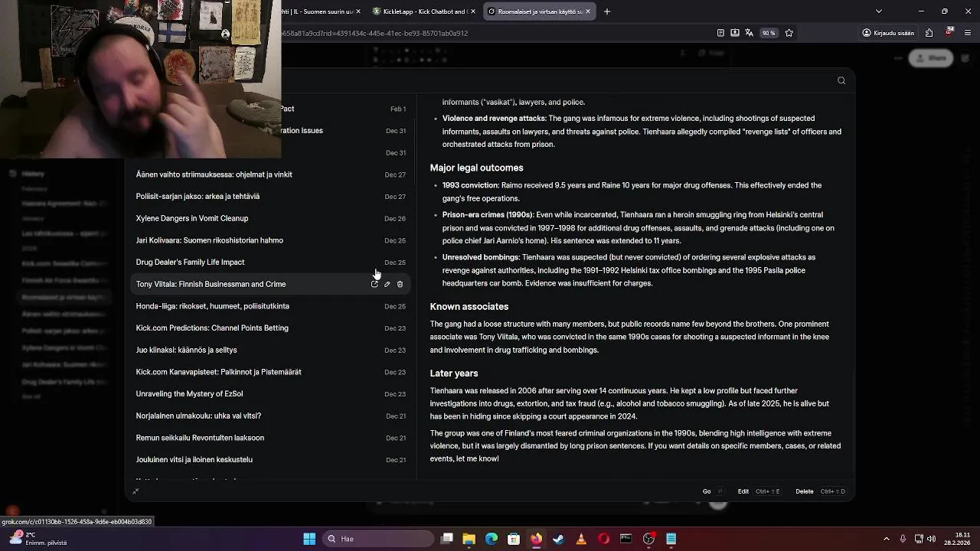Open Microsoft Store from the taskbar
The image size is (980, 551).
click(514, 539)
